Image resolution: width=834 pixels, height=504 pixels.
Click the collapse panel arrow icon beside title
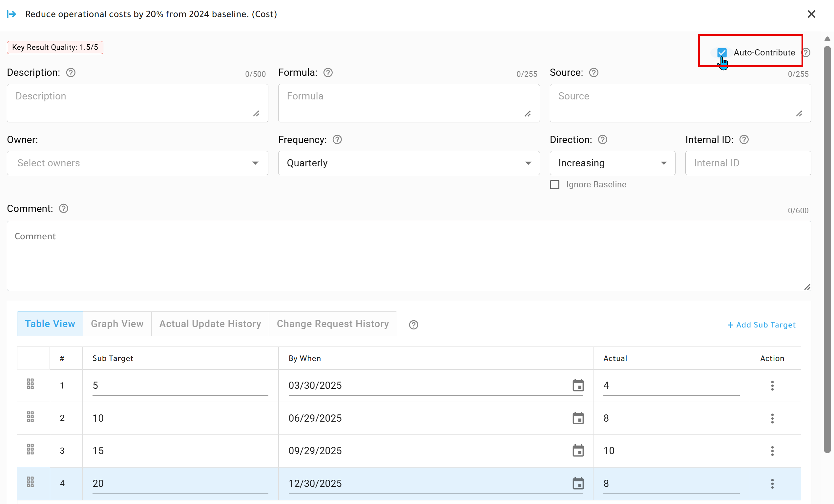point(11,14)
